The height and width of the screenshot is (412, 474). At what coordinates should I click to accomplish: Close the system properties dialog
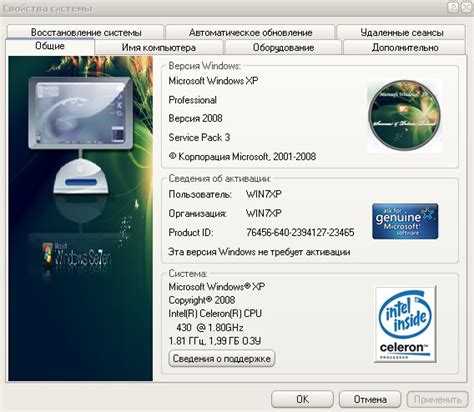(x=467, y=7)
